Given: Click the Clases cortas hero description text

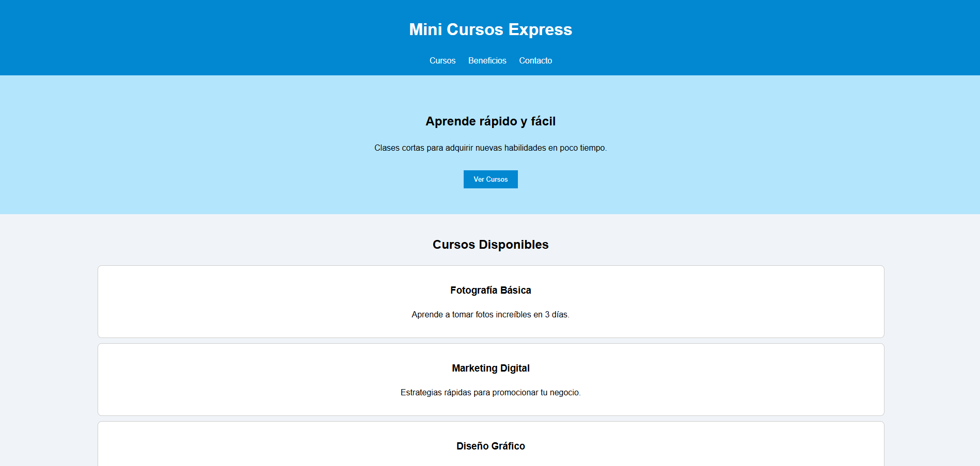Looking at the screenshot, I should pos(491,148).
